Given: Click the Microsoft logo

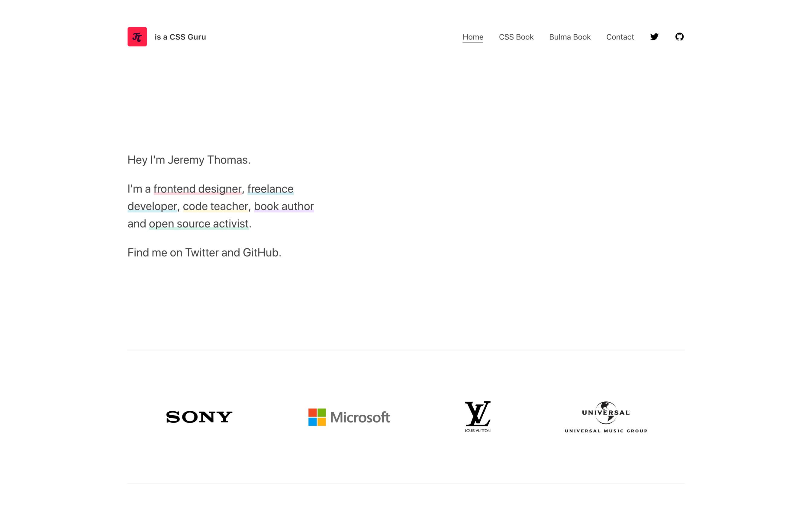Looking at the screenshot, I should [349, 417].
